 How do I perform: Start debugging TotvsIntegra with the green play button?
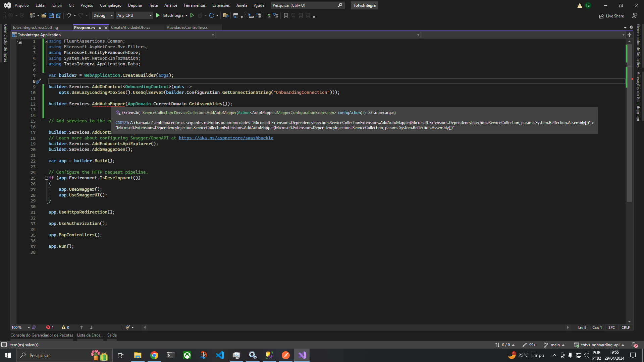(158, 15)
